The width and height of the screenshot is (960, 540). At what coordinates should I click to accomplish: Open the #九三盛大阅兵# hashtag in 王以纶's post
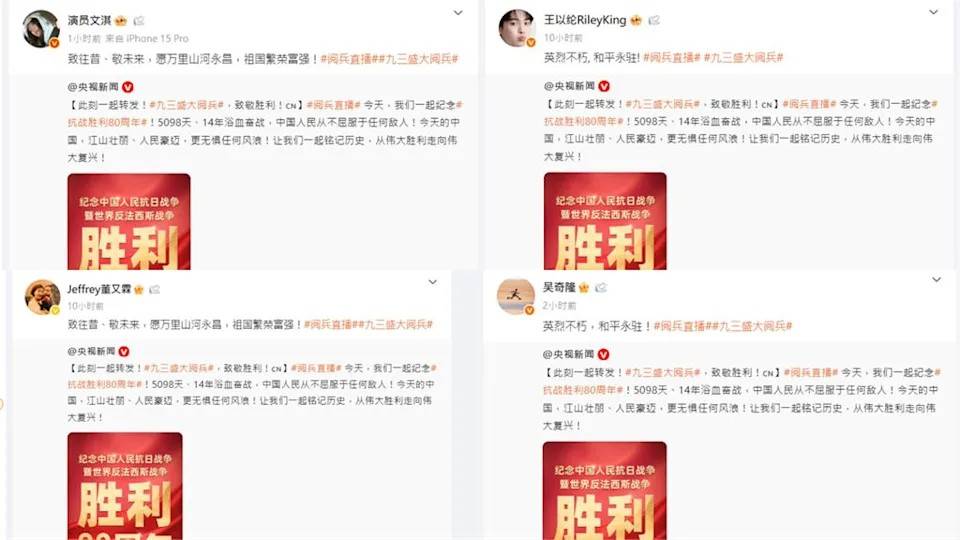tap(743, 58)
